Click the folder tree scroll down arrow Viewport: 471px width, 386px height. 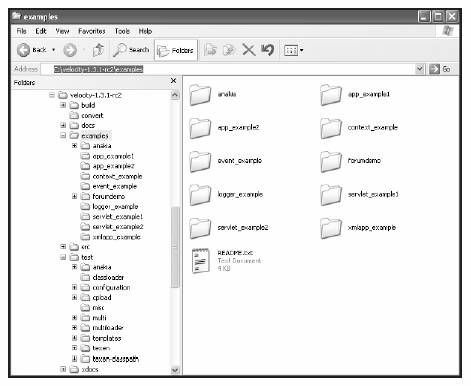(x=175, y=370)
